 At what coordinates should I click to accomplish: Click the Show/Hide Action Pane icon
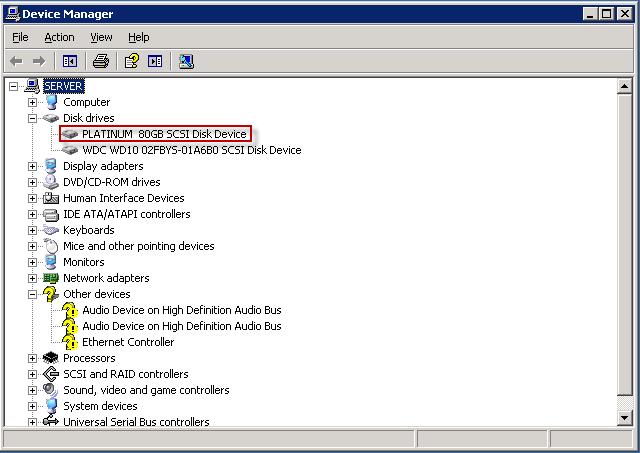(x=155, y=61)
